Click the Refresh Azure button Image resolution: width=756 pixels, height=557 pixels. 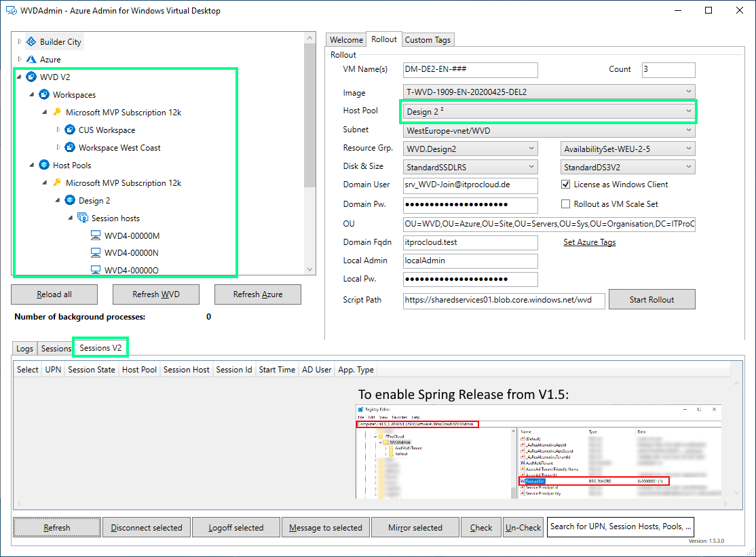click(x=258, y=294)
